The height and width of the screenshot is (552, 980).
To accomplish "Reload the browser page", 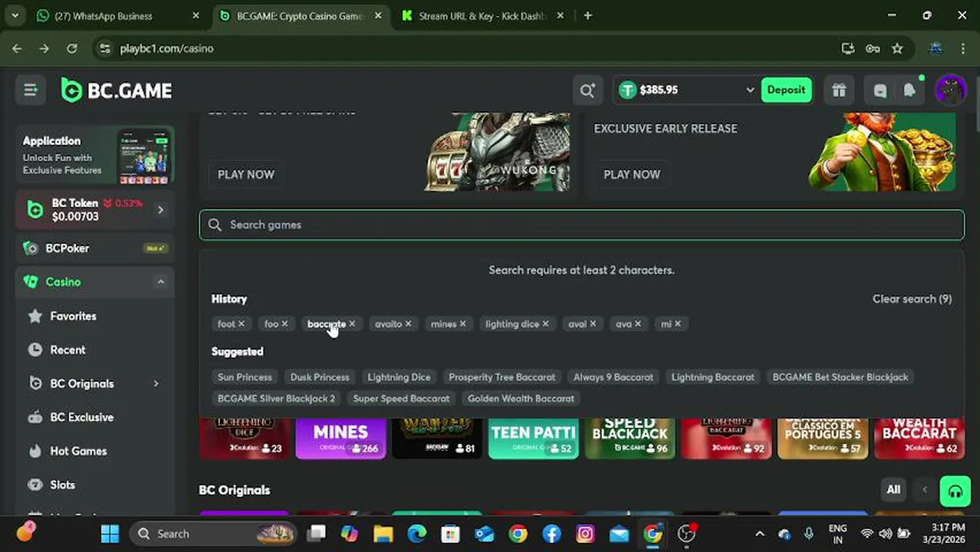I will point(72,48).
